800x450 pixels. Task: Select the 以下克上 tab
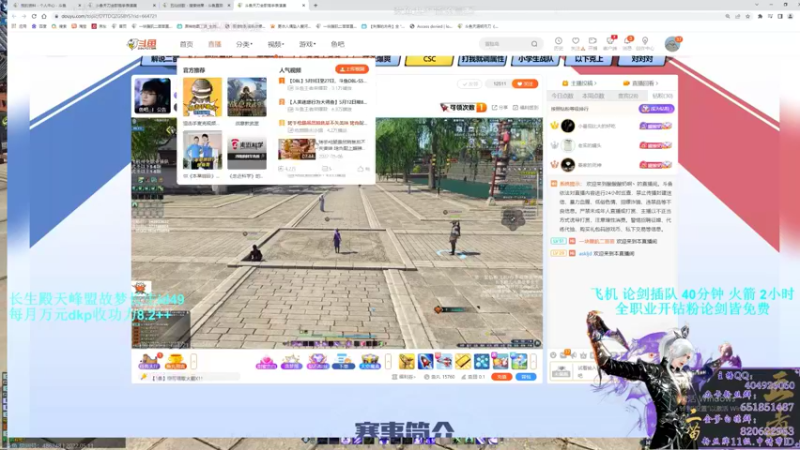point(589,59)
